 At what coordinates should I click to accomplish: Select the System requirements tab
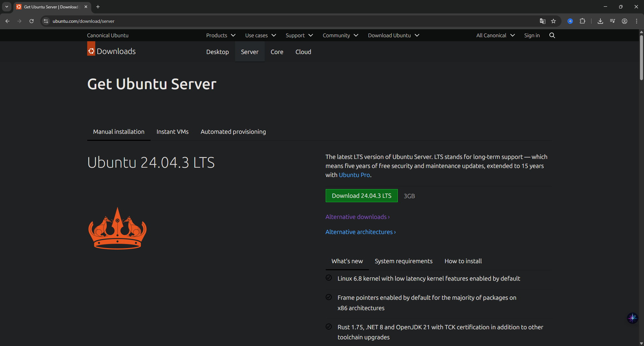(404, 261)
